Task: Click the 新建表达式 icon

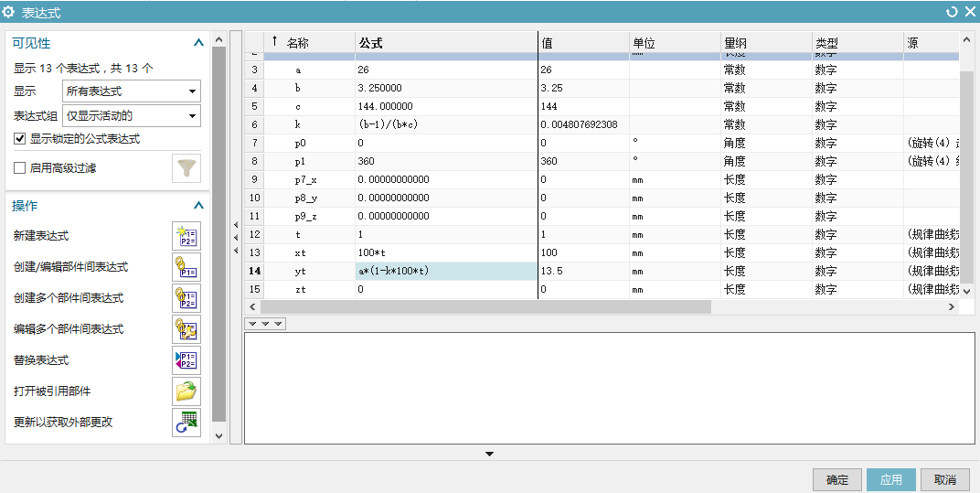Action: tap(186, 236)
